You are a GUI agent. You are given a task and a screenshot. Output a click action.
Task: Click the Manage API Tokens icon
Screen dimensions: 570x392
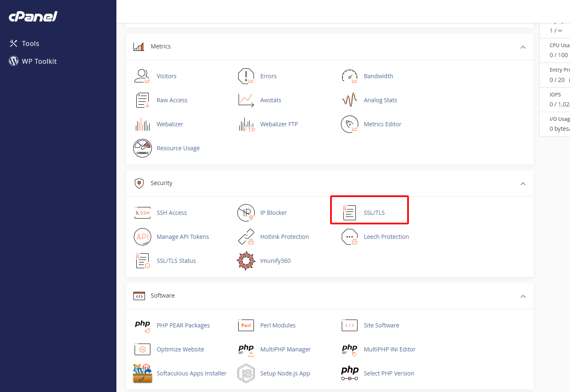click(142, 237)
